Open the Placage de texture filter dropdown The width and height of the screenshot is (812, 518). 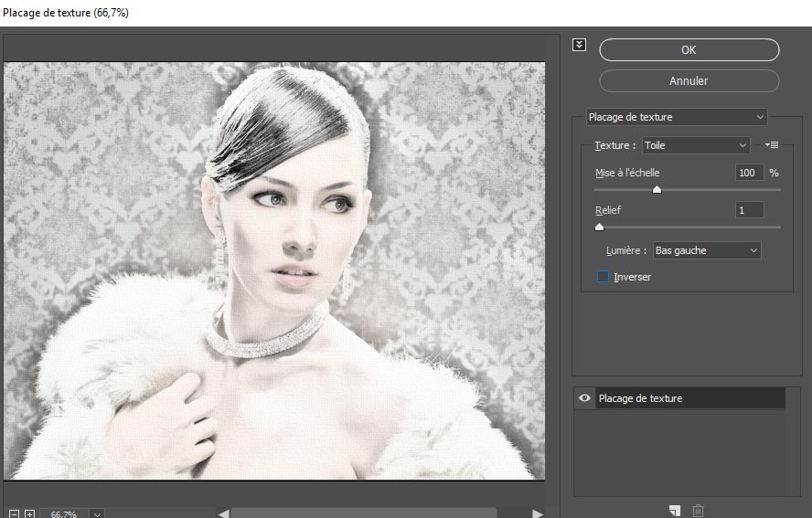(676, 117)
